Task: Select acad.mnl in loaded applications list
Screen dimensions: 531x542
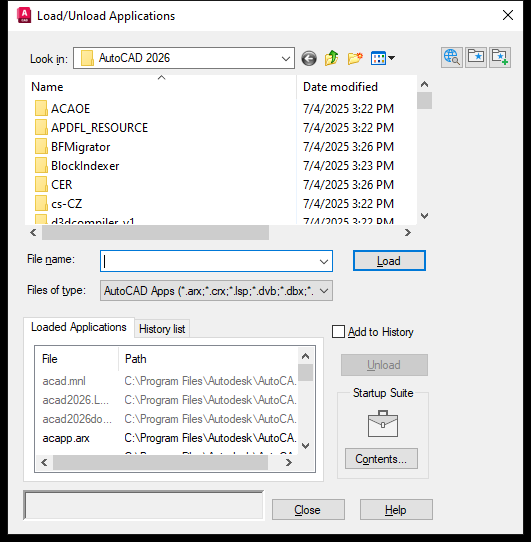Action: click(x=167, y=381)
